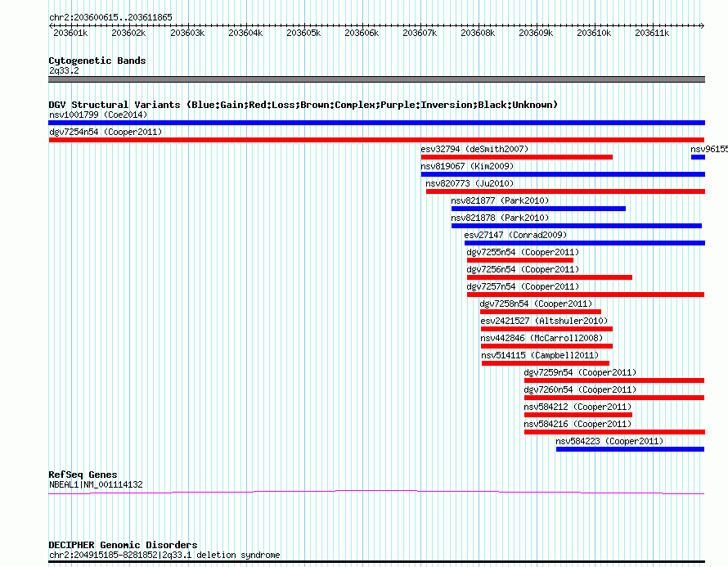Click the 2q33.2 band label

(x=64, y=70)
